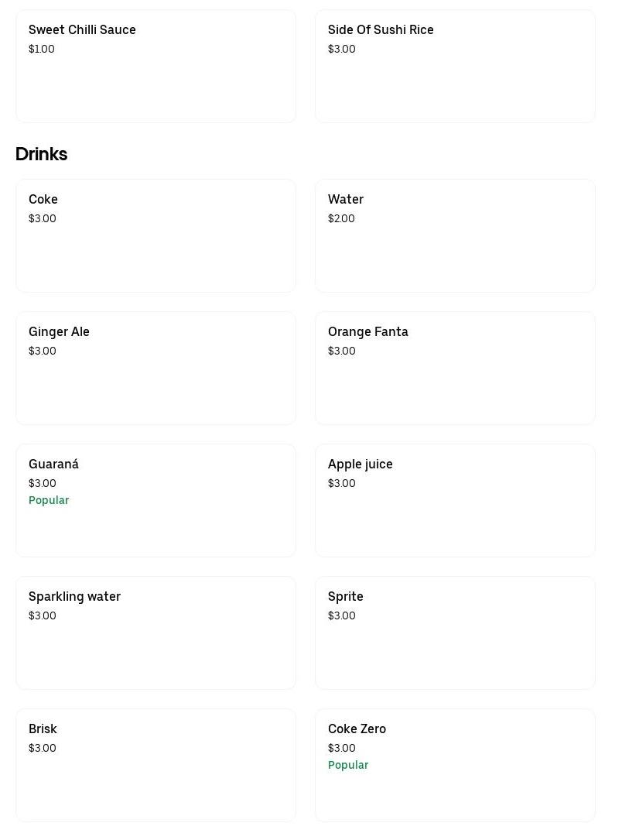Click the $3.00 price under Apple juice
Screen dimensions: 622x840
341,483
